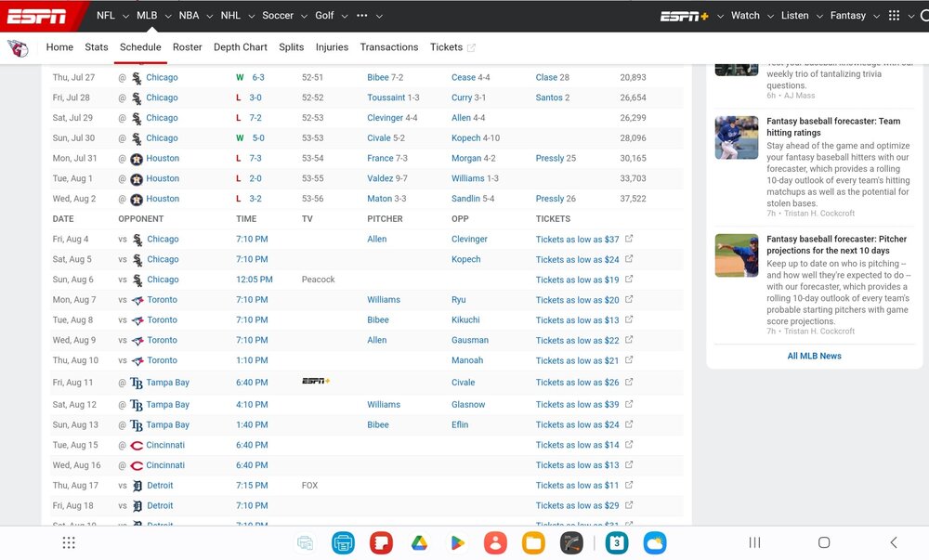Expand the NFL dropdown chevron

pos(125,16)
